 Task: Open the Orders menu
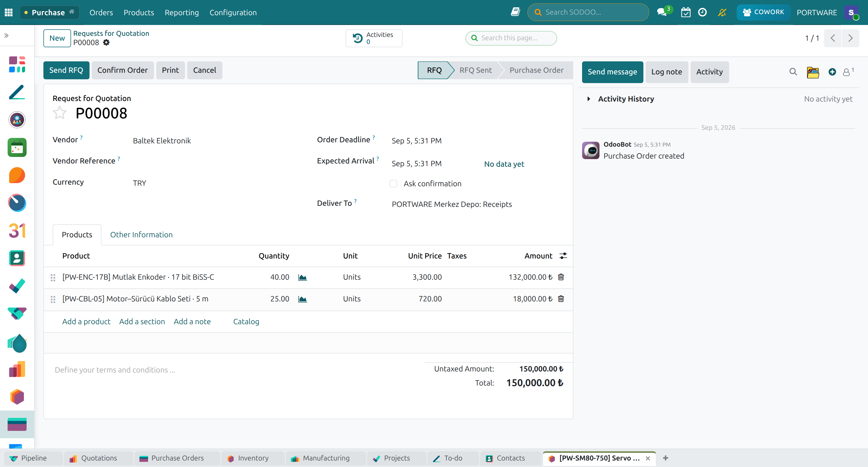tap(101, 12)
